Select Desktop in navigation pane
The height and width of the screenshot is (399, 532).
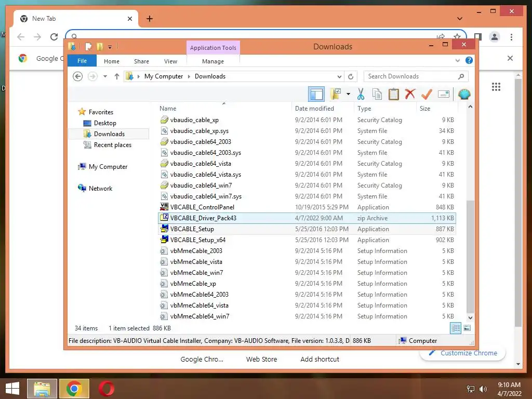pyautogui.click(x=105, y=123)
